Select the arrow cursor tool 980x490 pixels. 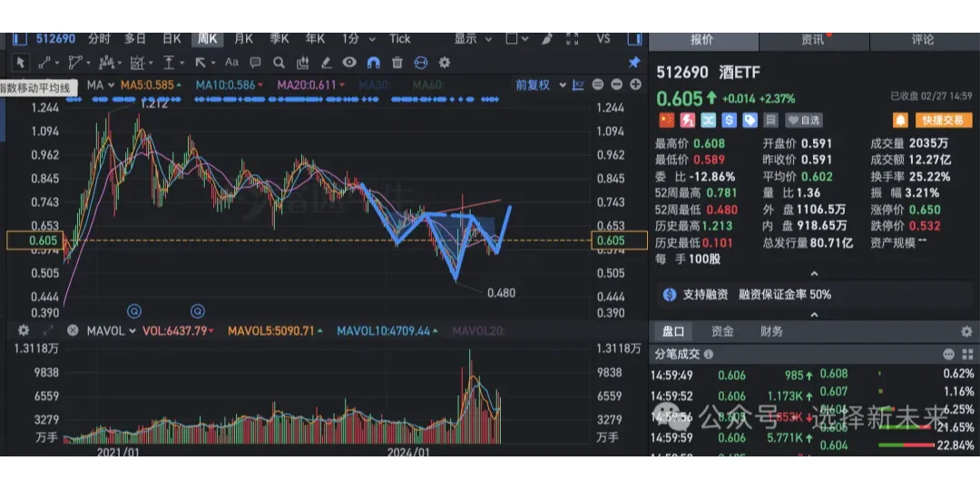[x=21, y=63]
